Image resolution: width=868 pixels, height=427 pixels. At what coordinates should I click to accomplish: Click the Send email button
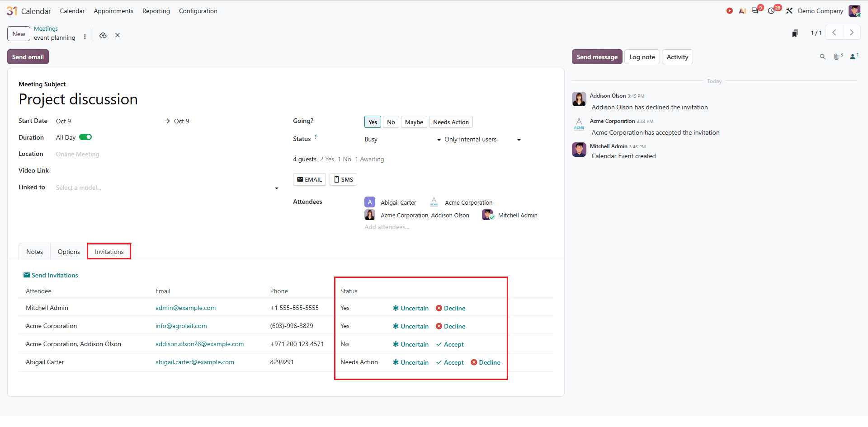coord(28,57)
